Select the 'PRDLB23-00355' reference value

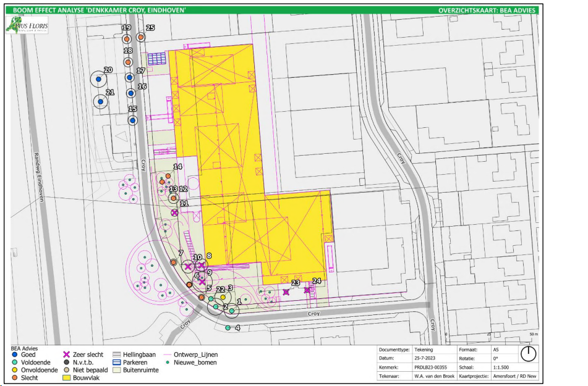click(430, 367)
